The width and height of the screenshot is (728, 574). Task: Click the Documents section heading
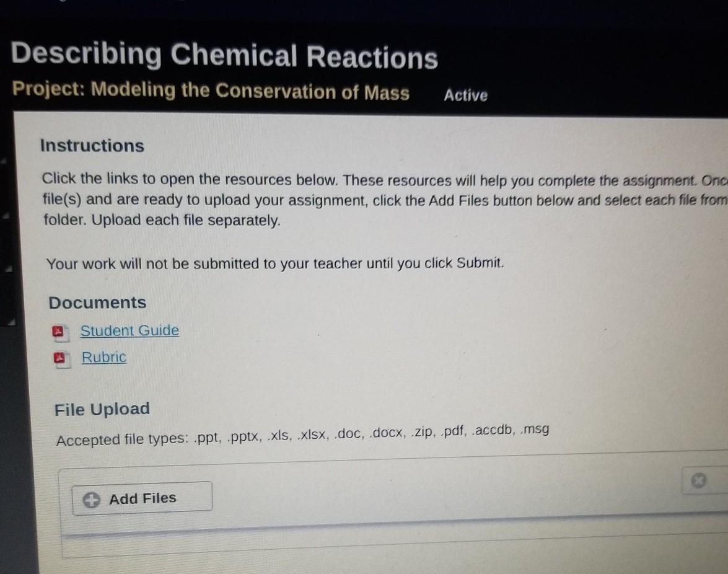tap(97, 302)
